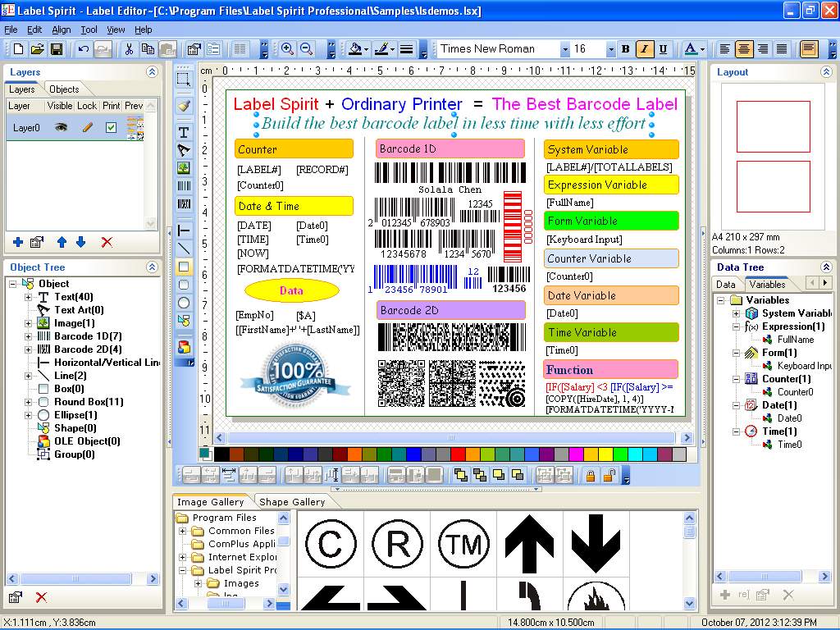Choose the Barcode 2D tool
This screenshot has height=630, width=840.
click(184, 203)
